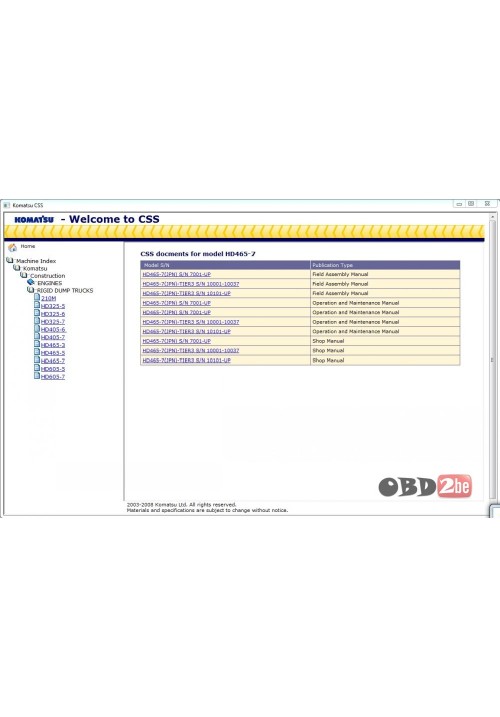Click the document icon beside HD325-7
The width and height of the screenshot is (500, 717).
pos(37,321)
